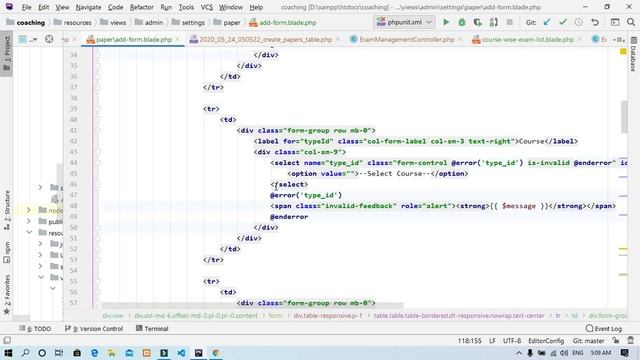Image resolution: width=640 pixels, height=360 pixels.
Task: Click the inspector hector icon in status bar
Action: [x=631, y=340]
